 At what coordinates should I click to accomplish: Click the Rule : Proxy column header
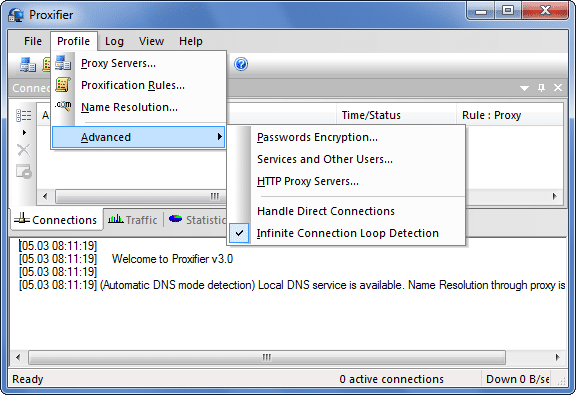[x=509, y=115]
